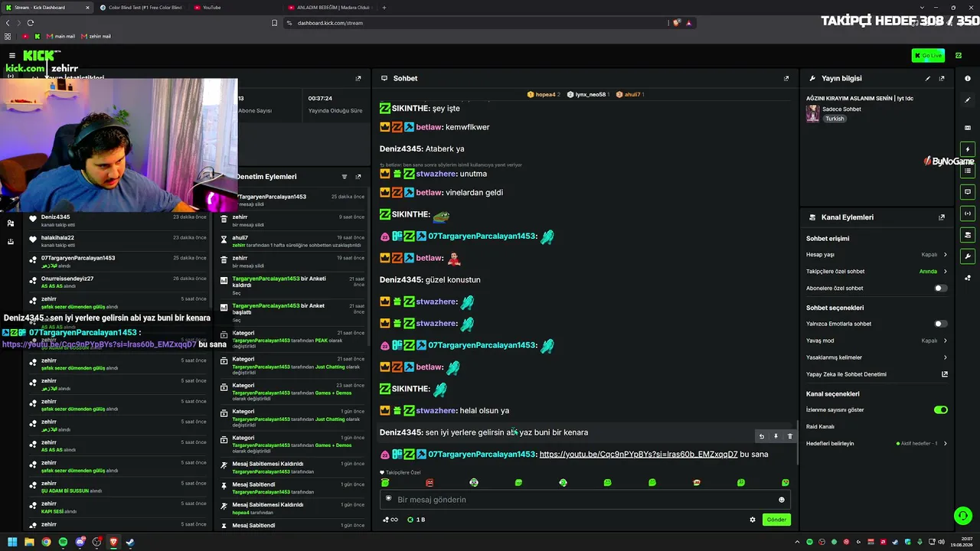Select the Stream - Kick Dashboard tab
980x551 pixels.
pyautogui.click(x=47, y=8)
